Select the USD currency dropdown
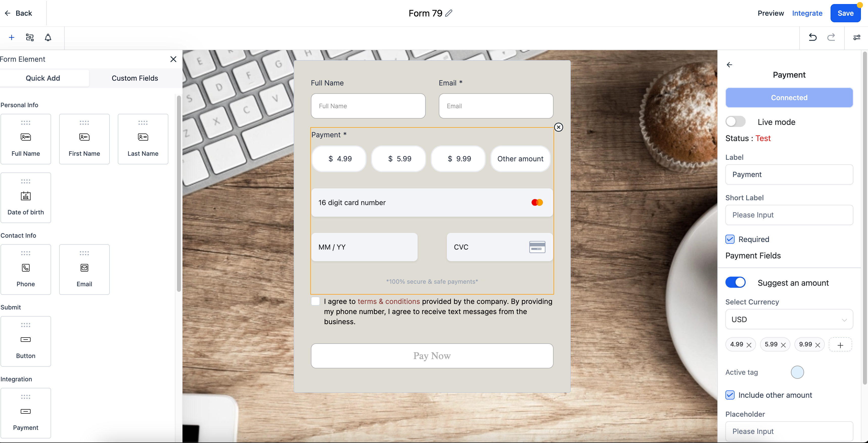 click(x=789, y=319)
